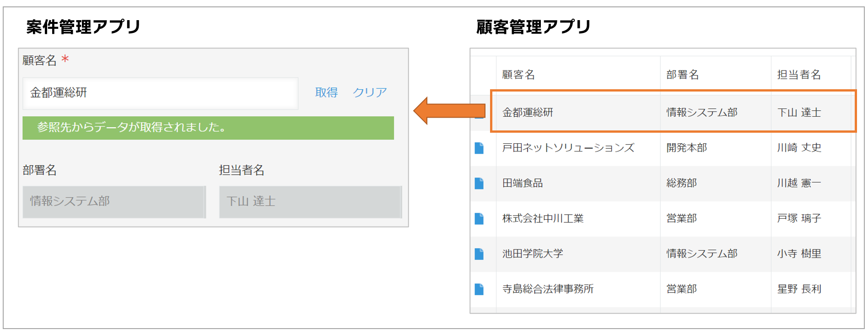Open record icon for 田端食品
The width and height of the screenshot is (868, 335).
pos(479,183)
